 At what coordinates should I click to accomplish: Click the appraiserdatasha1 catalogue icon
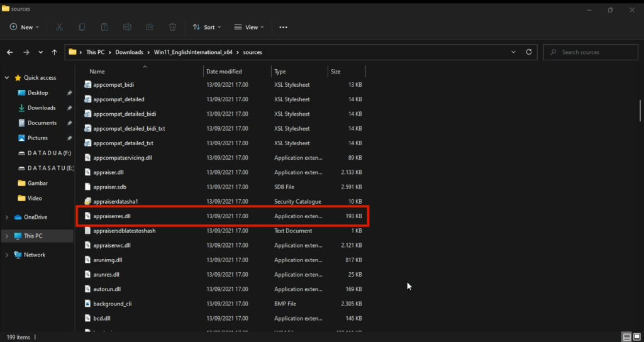tap(87, 202)
